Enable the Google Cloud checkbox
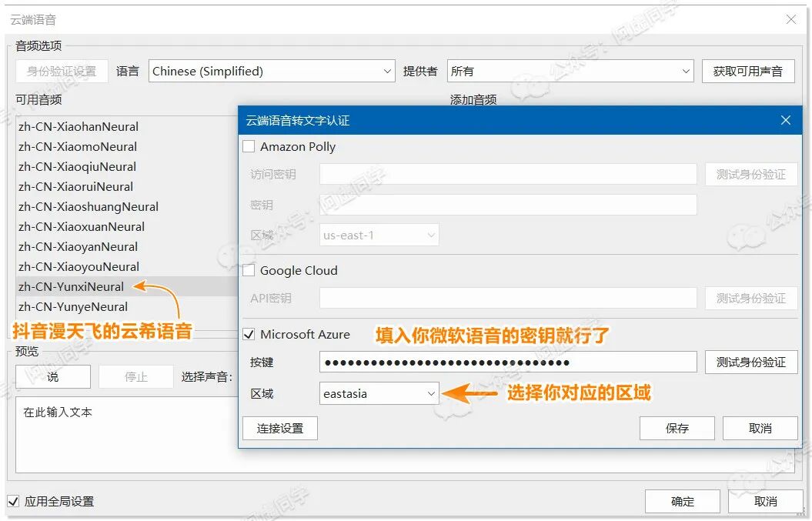Viewport: 812px width, 521px height. click(x=249, y=270)
